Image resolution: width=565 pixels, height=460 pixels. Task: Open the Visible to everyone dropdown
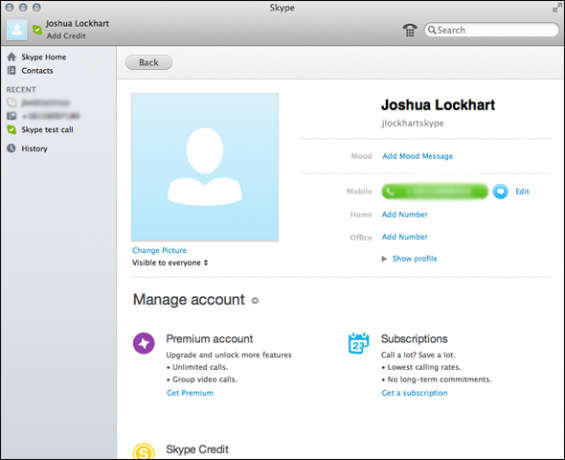pos(170,263)
